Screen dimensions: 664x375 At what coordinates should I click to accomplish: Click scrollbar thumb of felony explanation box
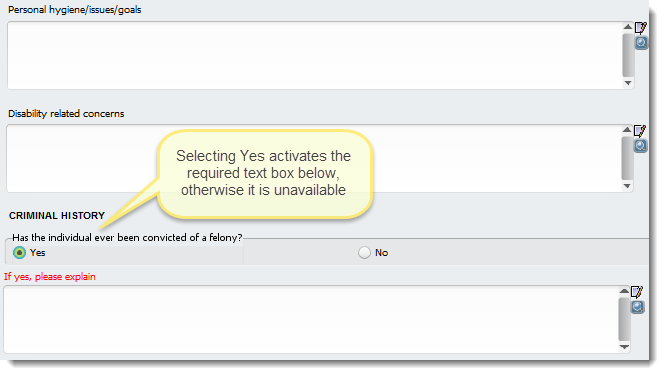pyautogui.click(x=625, y=319)
